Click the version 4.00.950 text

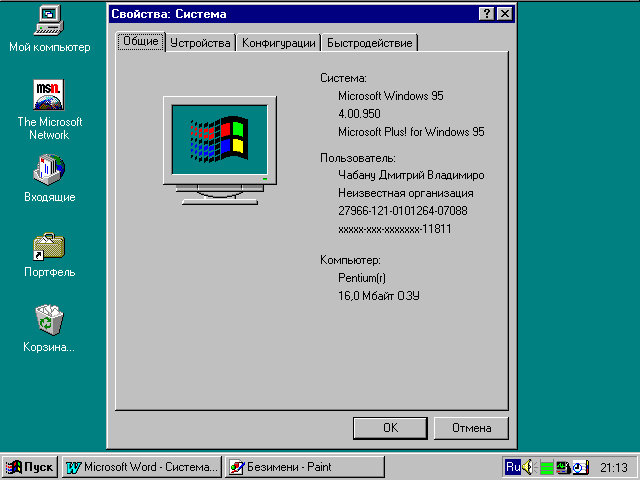(x=359, y=113)
